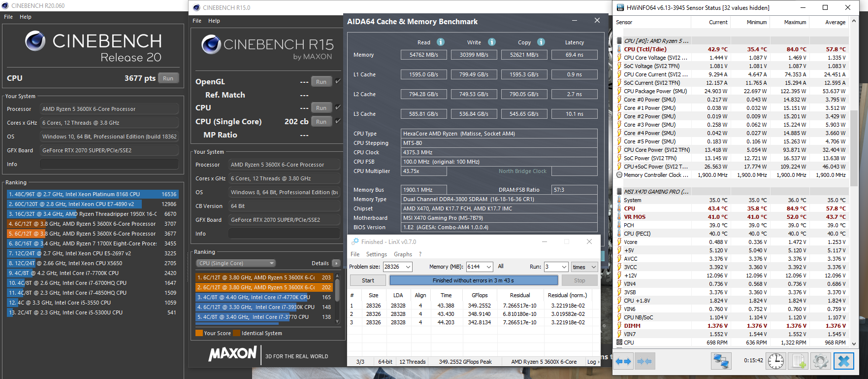Click LinX v0.7.0 title bar icon
868x379 pixels.
pyautogui.click(x=355, y=241)
